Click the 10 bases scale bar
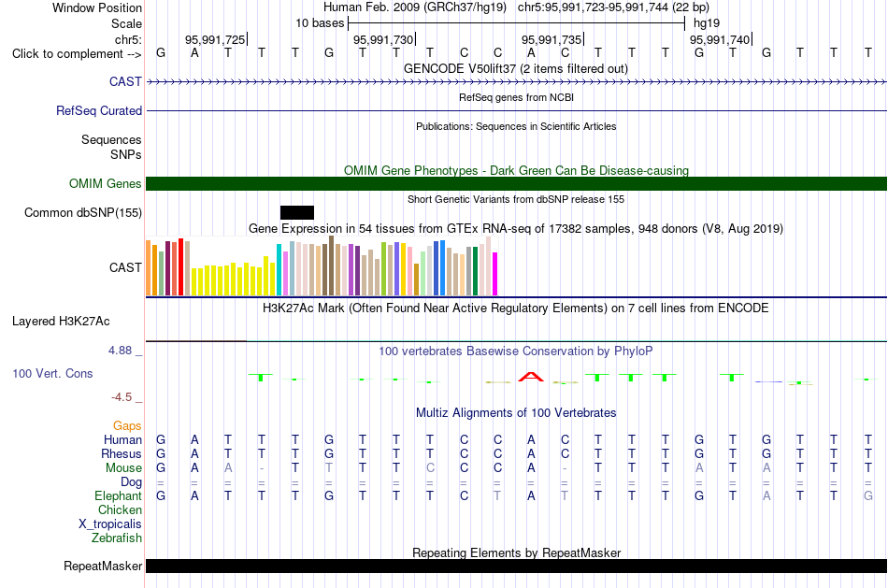888x588 pixels. (517, 23)
